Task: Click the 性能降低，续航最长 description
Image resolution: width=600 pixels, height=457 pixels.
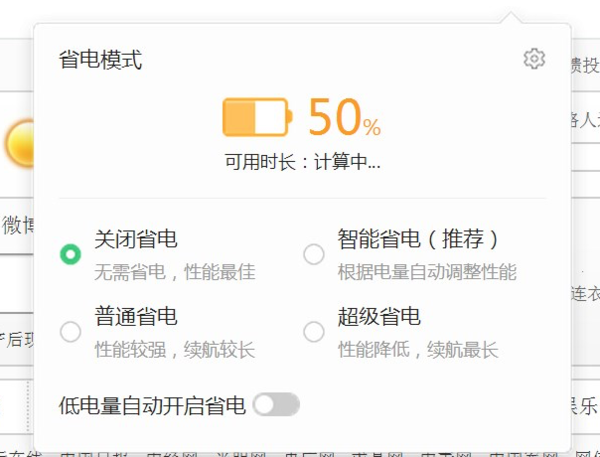Action: 418,350
